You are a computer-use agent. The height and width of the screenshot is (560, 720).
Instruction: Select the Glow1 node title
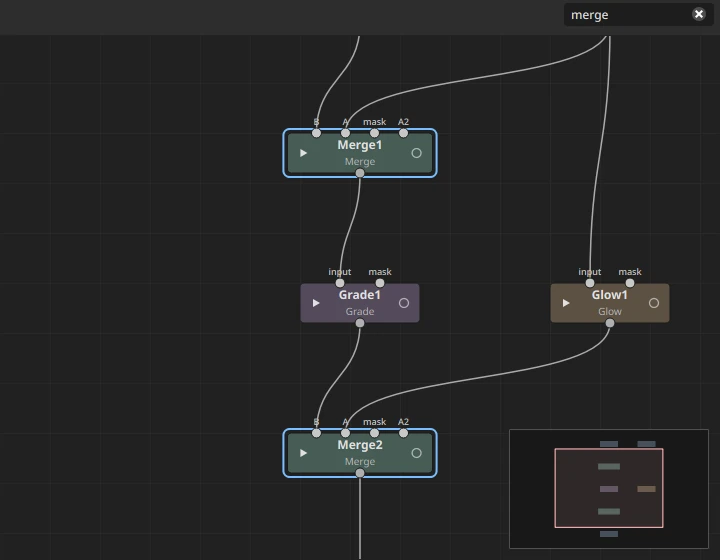click(x=609, y=295)
